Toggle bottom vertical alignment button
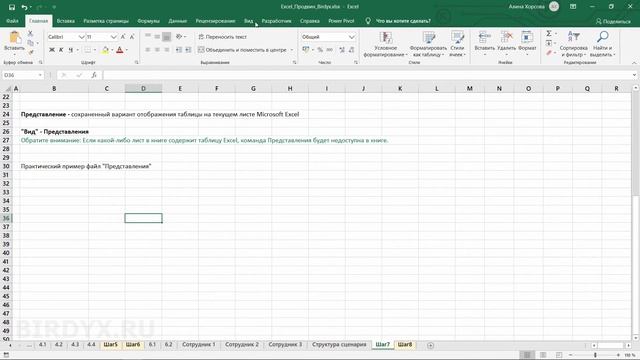Screen dimensions: 640x360 (x=167, y=37)
